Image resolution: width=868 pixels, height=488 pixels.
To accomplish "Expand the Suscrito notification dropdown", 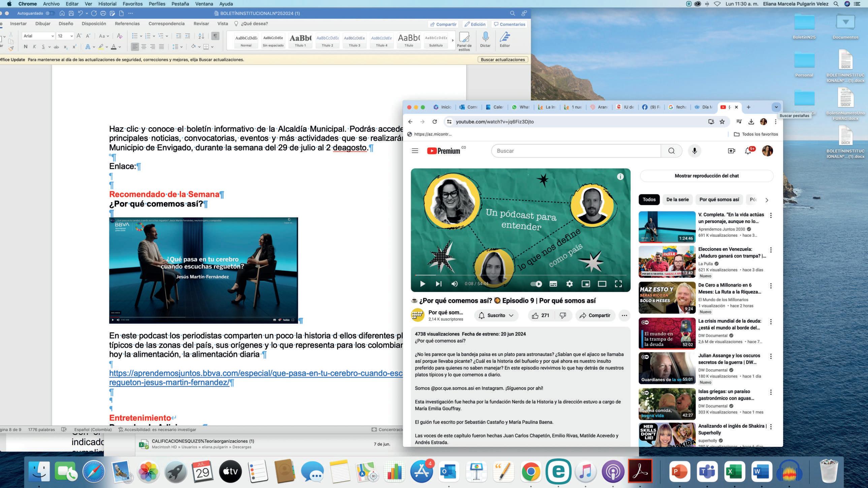I will pyautogui.click(x=511, y=316).
